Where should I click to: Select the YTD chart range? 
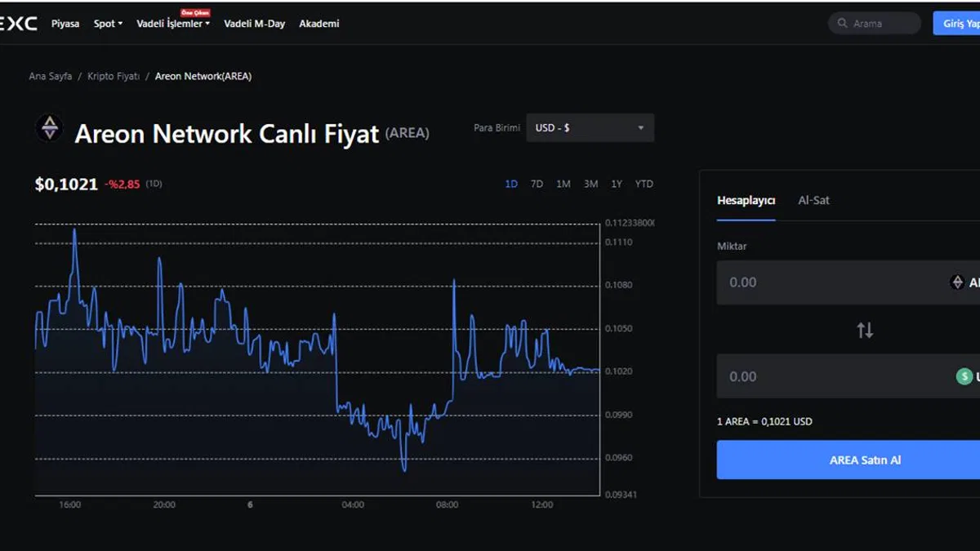pyautogui.click(x=644, y=184)
